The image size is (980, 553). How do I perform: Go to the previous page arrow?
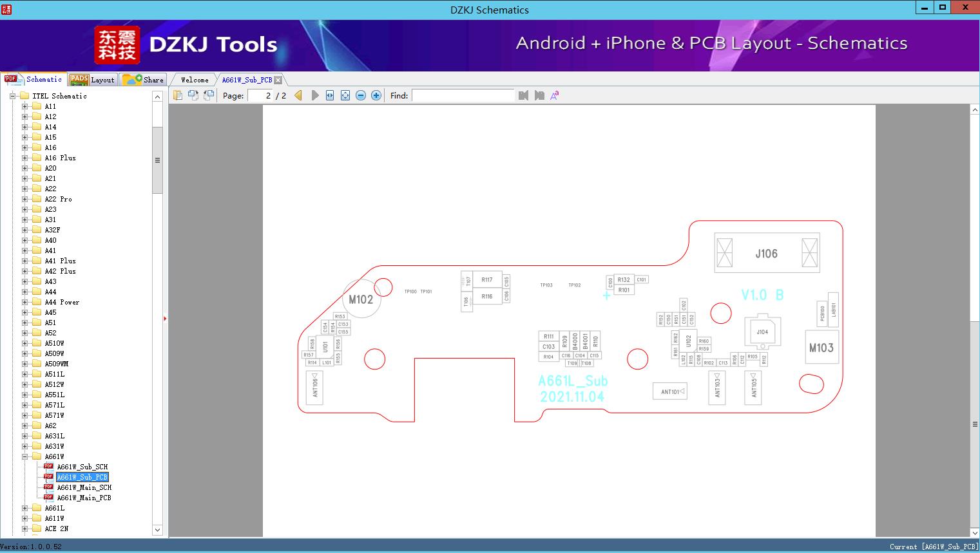coord(298,95)
